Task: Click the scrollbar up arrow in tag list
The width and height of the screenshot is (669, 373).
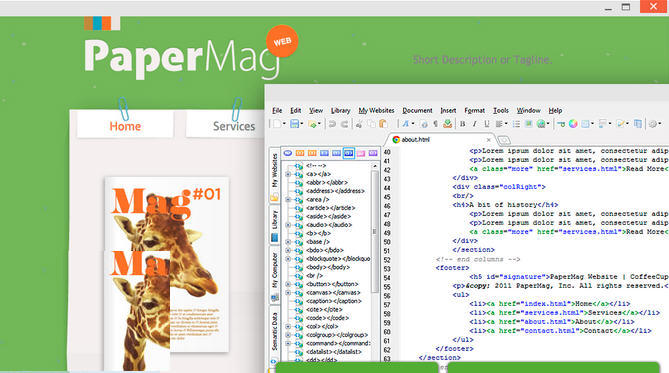Action: pyautogui.click(x=375, y=166)
